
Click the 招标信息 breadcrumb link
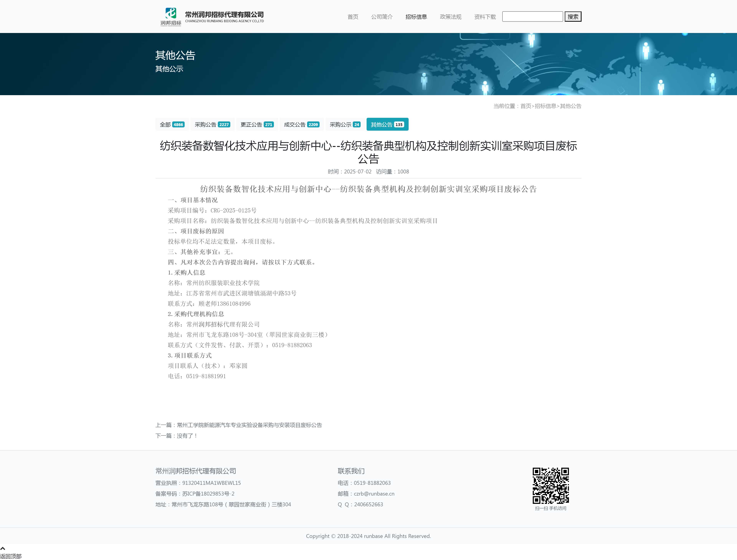pyautogui.click(x=545, y=106)
